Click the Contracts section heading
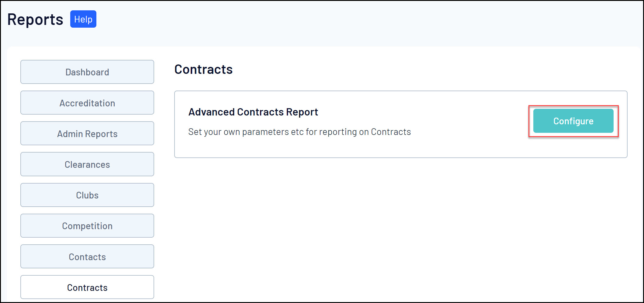Viewport: 644px width, 303px height. [x=203, y=69]
